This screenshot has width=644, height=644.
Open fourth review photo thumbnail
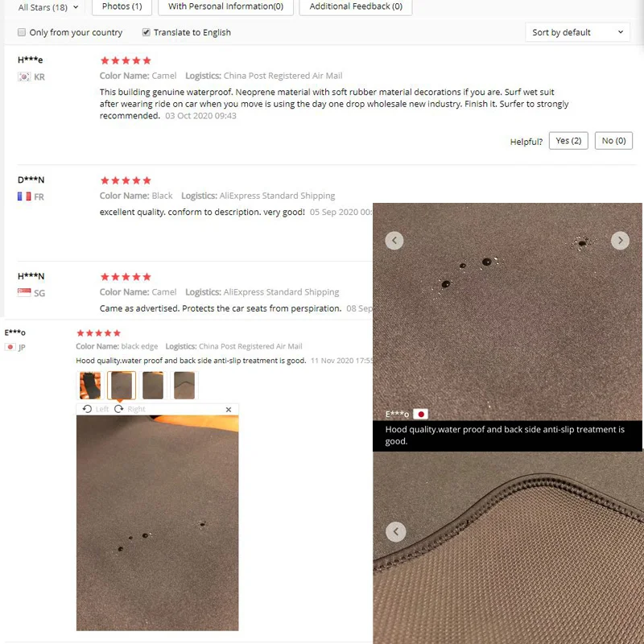click(184, 386)
